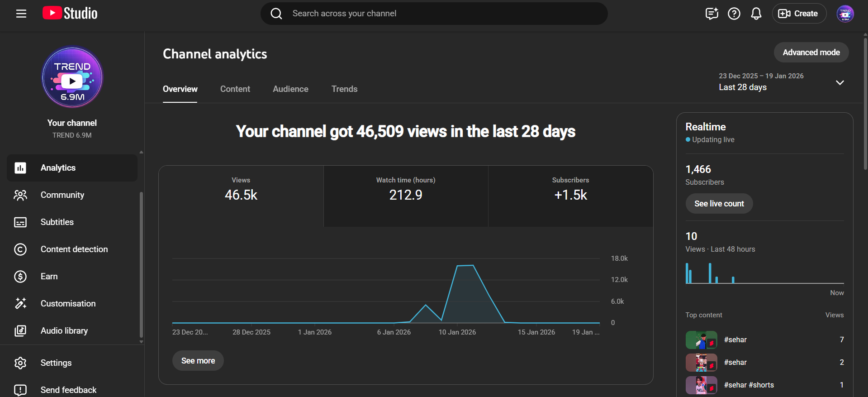Open Community from the sidebar

(62, 195)
